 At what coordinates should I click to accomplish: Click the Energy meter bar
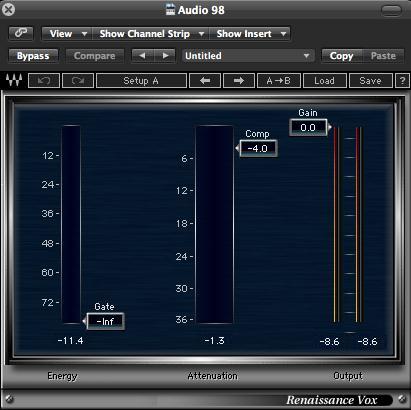tap(71, 224)
